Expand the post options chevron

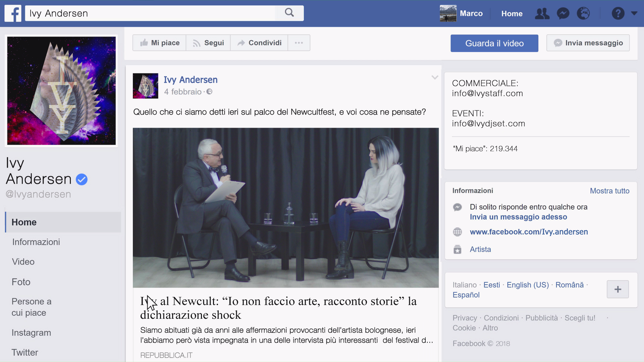coord(435,77)
